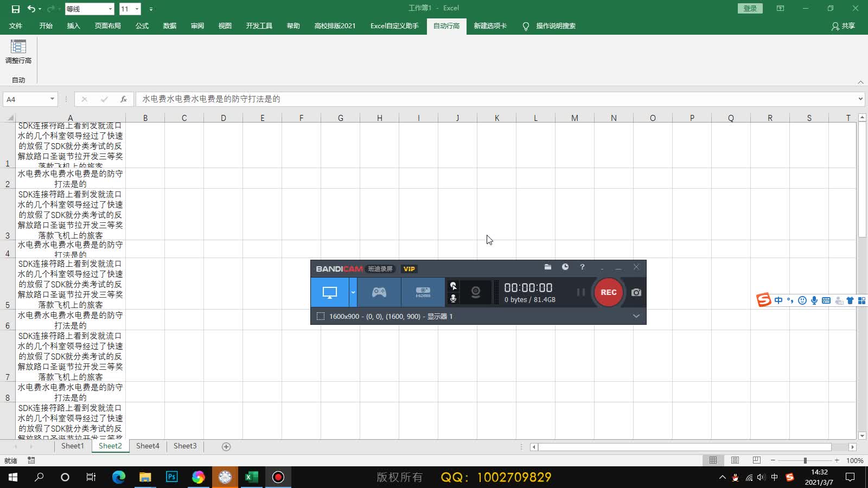Viewport: 868px width, 488px height.
Task: Click the 调整行高 ribbon button
Action: click(x=18, y=52)
